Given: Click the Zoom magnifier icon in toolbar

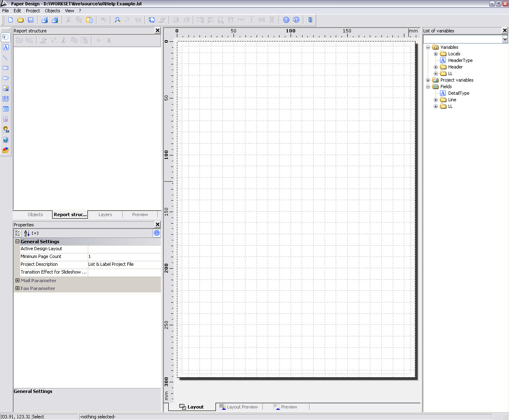Looking at the screenshot, I should [x=117, y=20].
